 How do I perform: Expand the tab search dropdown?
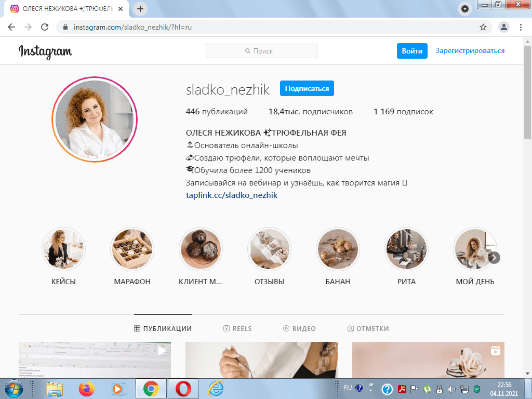[464, 9]
